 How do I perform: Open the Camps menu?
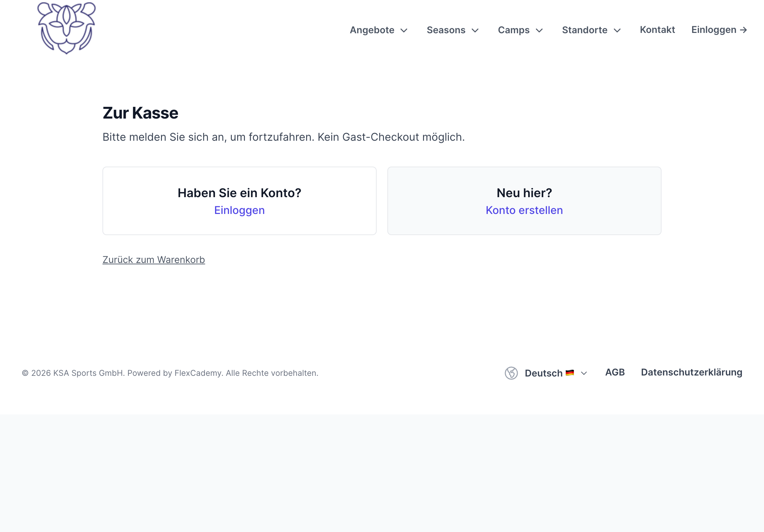520,30
